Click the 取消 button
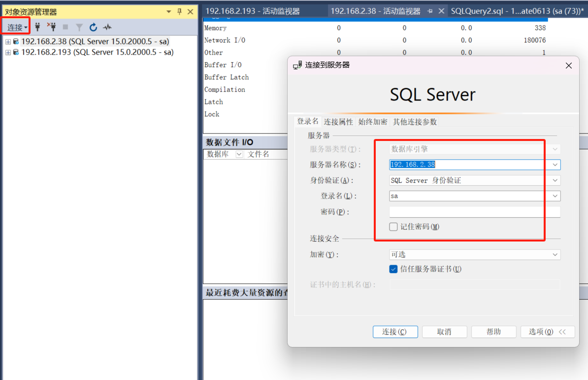Viewport: 588px width, 380px height. pyautogui.click(x=444, y=332)
